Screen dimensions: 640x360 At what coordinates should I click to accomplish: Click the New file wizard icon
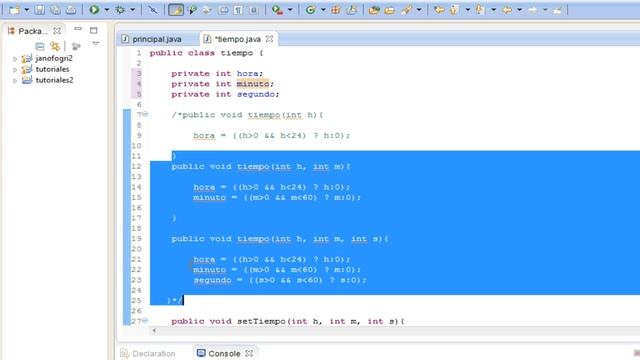(x=14, y=10)
